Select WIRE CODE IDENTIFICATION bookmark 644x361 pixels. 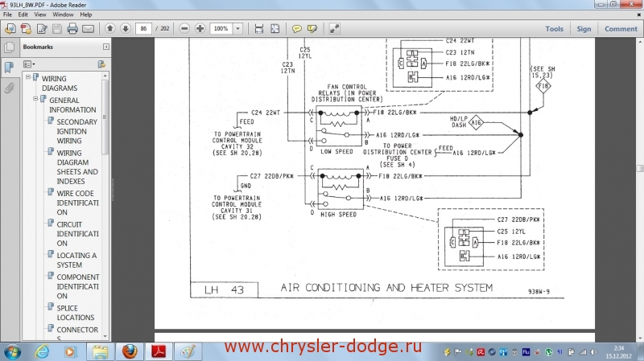(77, 203)
